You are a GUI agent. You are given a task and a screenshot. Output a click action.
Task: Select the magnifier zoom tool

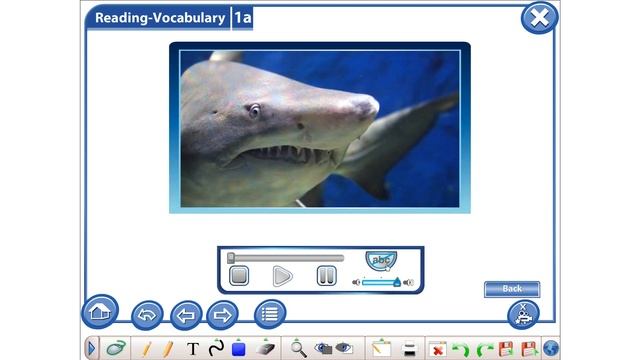[x=298, y=349]
